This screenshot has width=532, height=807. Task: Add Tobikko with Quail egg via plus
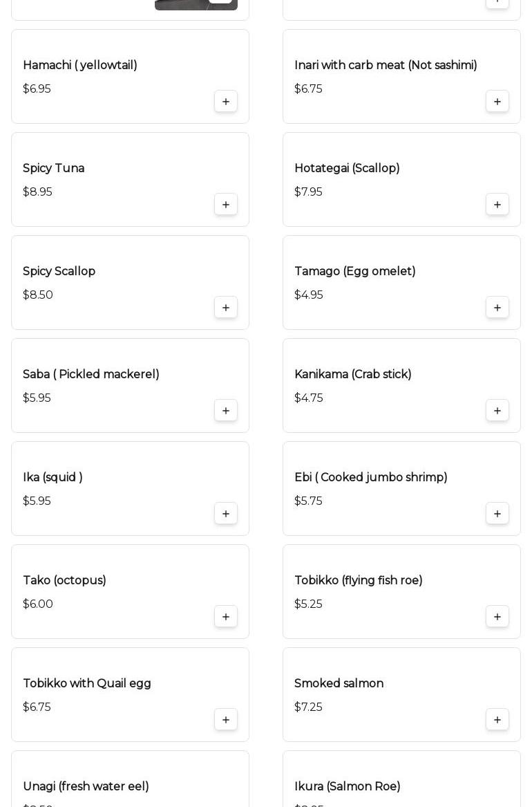226,720
